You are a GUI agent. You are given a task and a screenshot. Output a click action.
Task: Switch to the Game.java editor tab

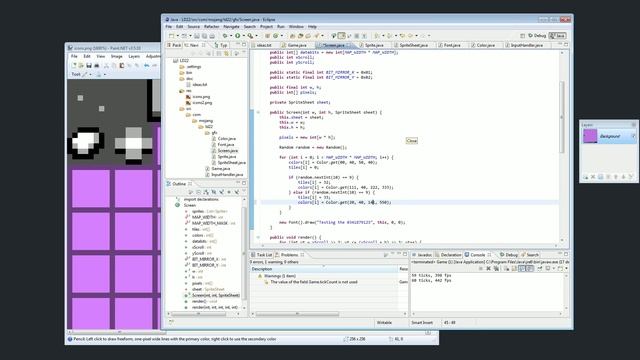(x=297, y=45)
